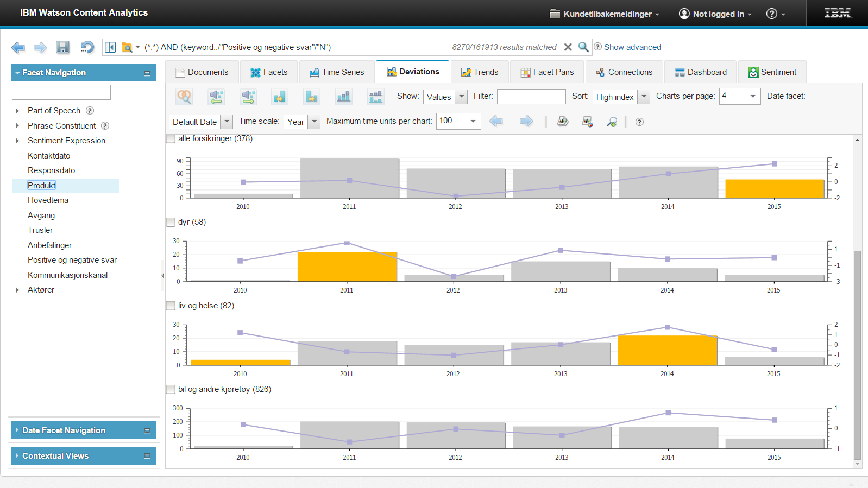
Task: Click the zoom magnifier icon with green plus
Action: coord(612,122)
